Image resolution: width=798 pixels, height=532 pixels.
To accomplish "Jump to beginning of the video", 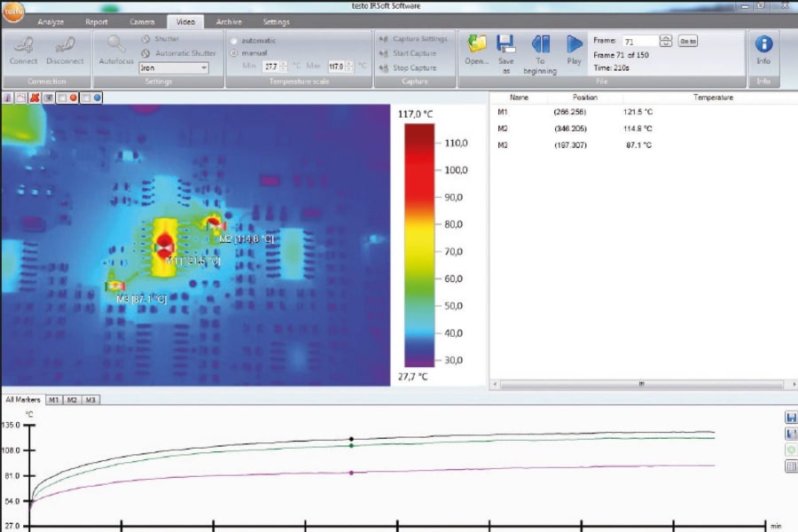I will [540, 44].
